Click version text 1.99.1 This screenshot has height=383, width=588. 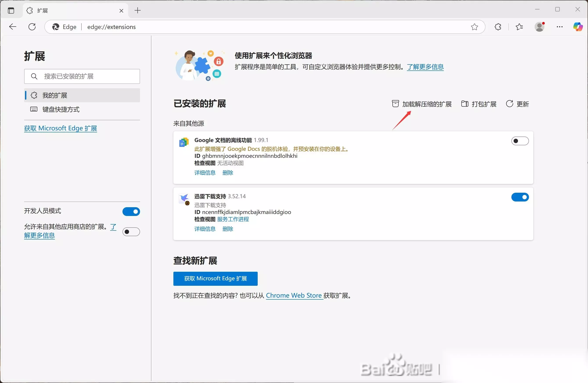tap(261, 140)
